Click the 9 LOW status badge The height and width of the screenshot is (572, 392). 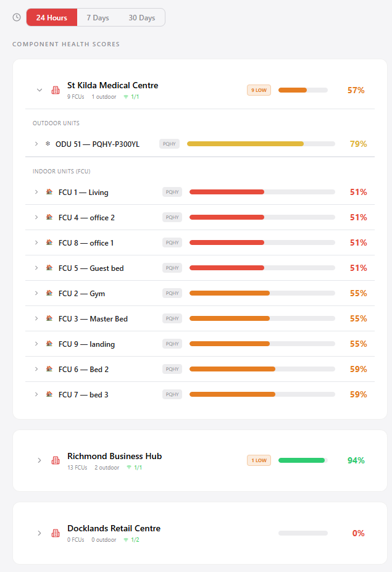point(259,90)
